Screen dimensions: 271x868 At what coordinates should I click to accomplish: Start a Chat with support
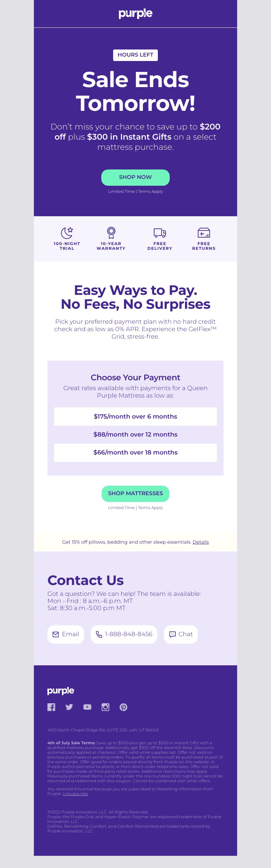click(181, 634)
